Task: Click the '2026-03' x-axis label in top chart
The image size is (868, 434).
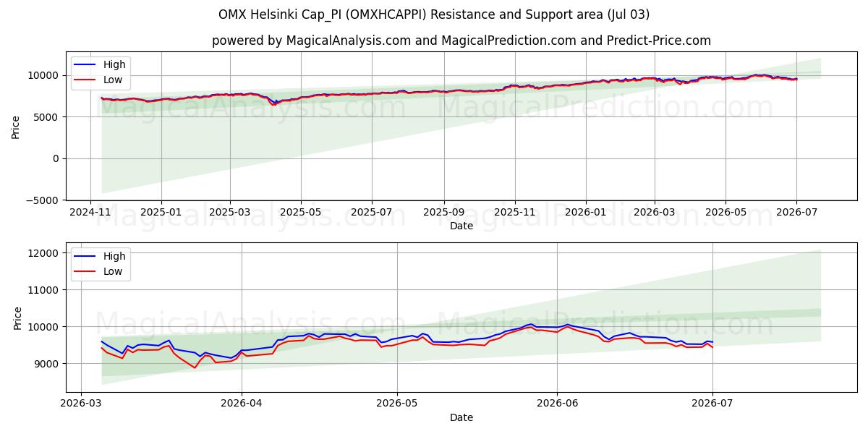Action: click(x=654, y=213)
